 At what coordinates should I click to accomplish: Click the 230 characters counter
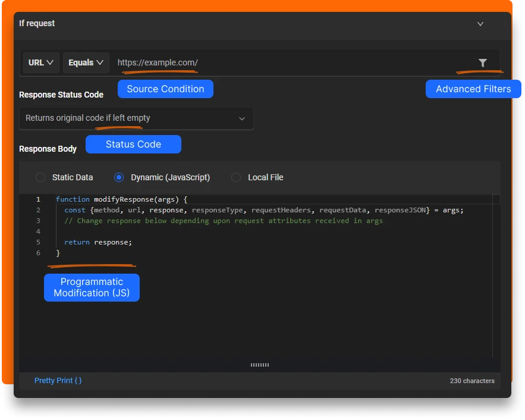[x=472, y=381]
